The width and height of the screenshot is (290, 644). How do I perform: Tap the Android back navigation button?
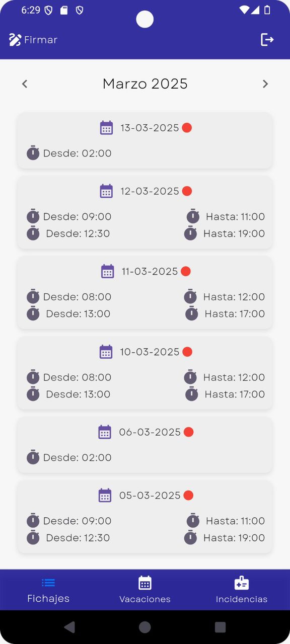(x=70, y=627)
